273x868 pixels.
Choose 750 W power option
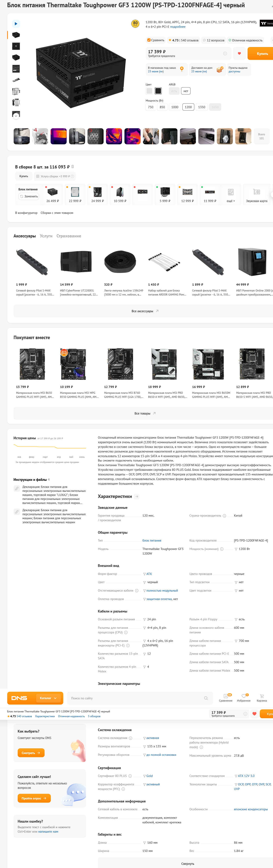point(151,107)
